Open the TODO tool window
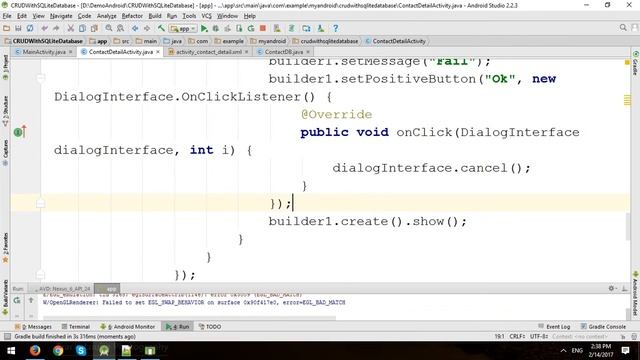The width and height of the screenshot is (640, 360). pos(210,327)
